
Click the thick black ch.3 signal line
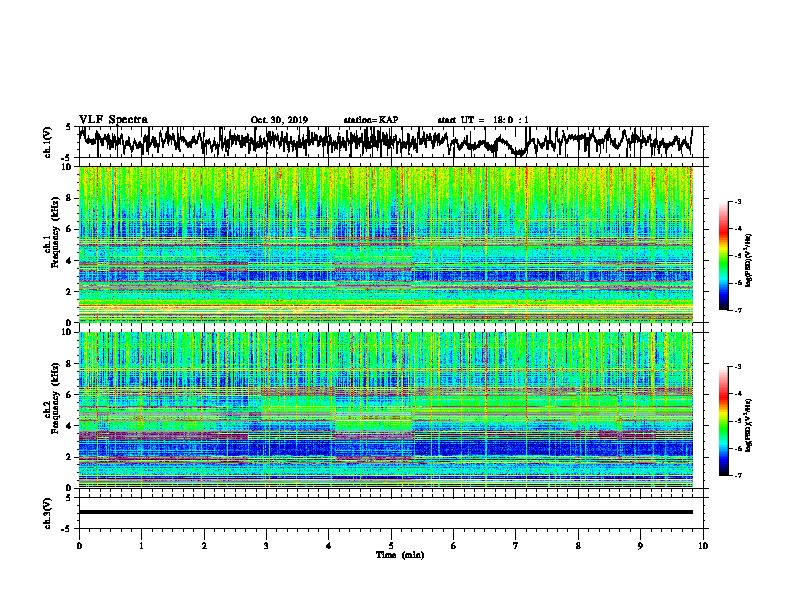[x=386, y=512]
